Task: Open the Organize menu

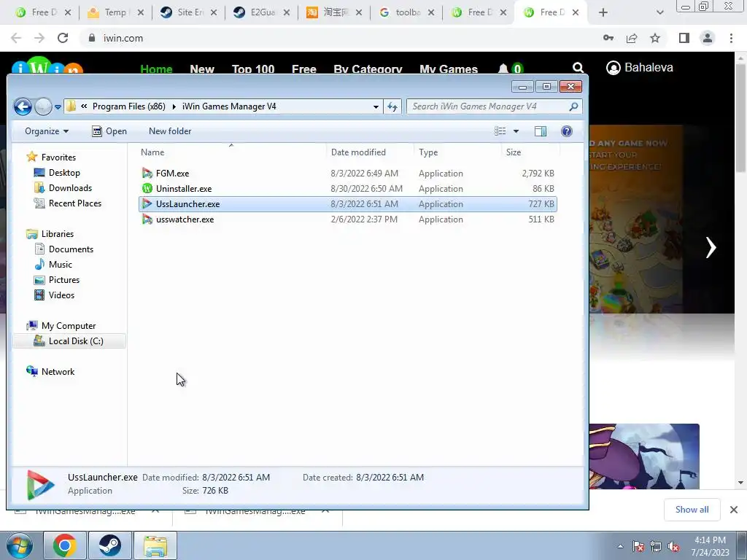Action: tap(47, 131)
